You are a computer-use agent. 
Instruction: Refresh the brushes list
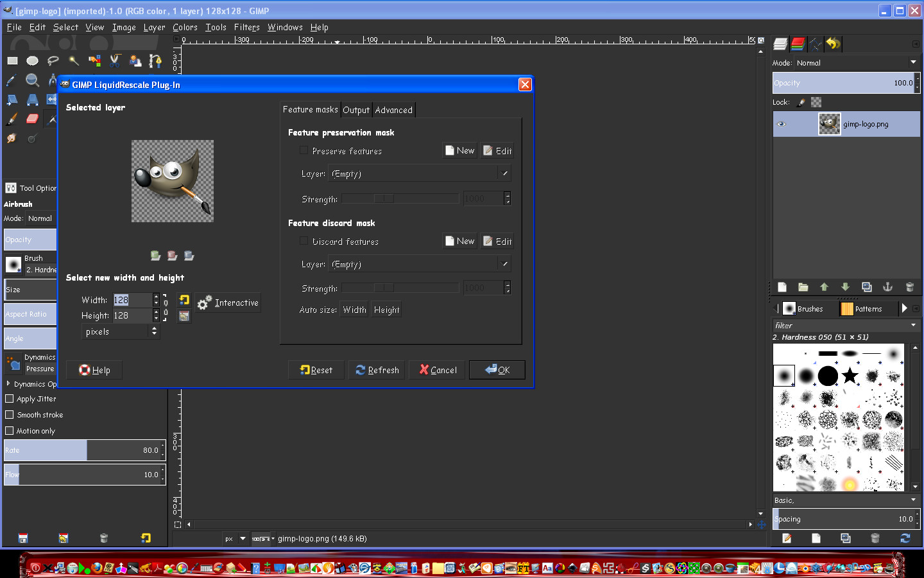(x=905, y=538)
